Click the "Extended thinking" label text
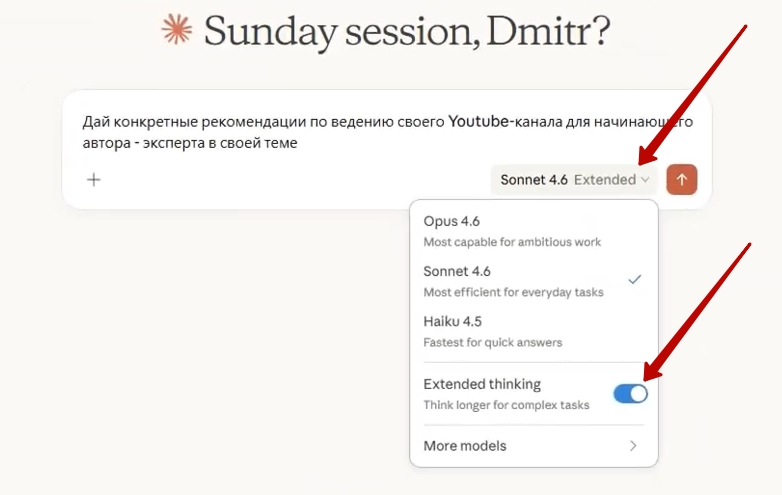Image resolution: width=782 pixels, height=495 pixels. click(x=482, y=384)
